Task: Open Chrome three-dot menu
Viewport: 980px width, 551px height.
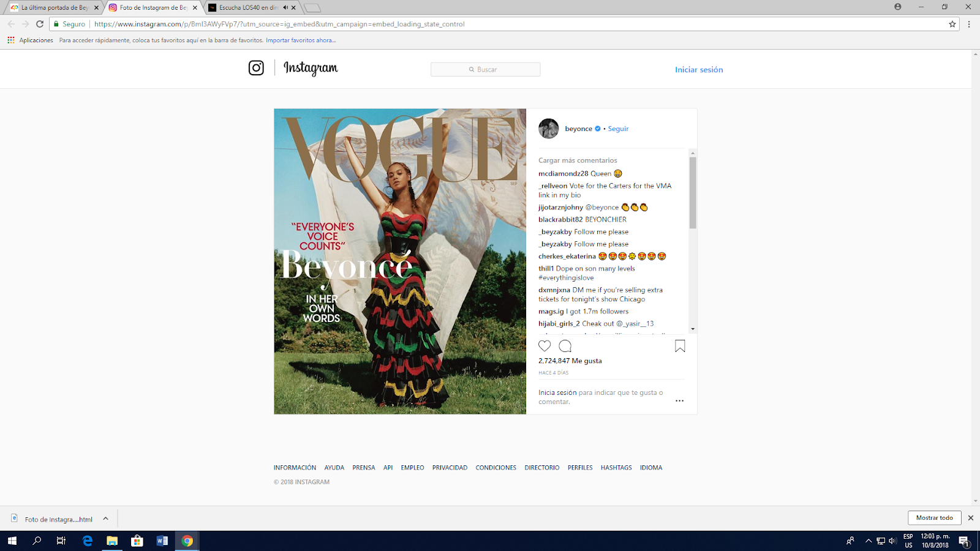Action: click(x=969, y=24)
